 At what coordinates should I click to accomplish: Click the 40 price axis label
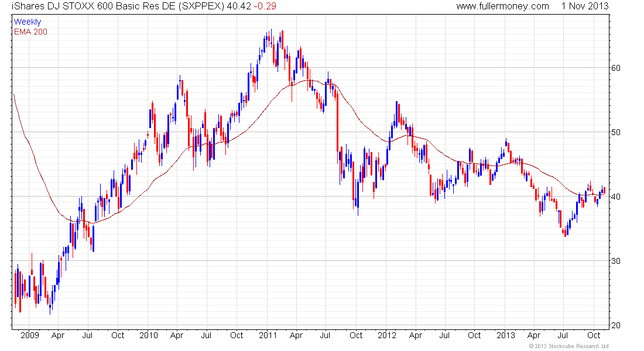(x=616, y=197)
